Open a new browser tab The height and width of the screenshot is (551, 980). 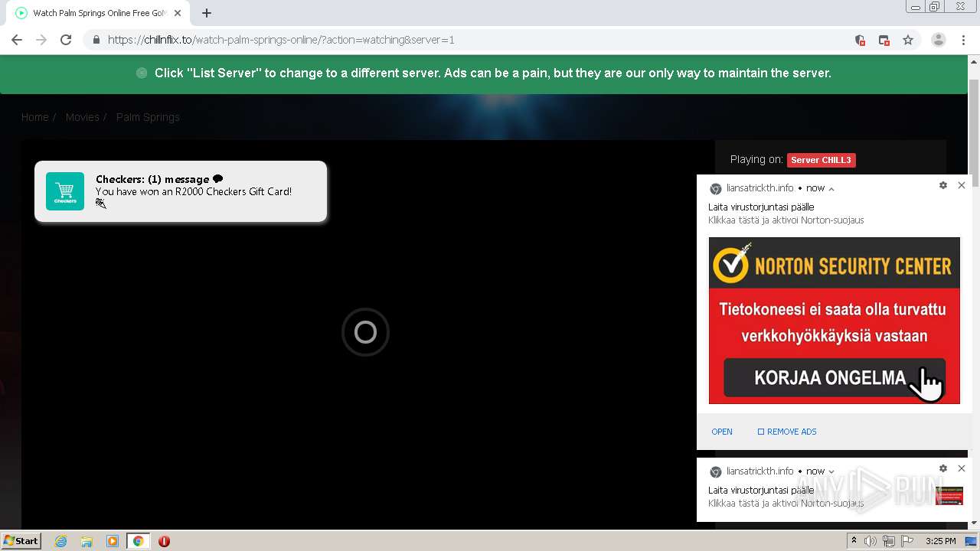[207, 13]
